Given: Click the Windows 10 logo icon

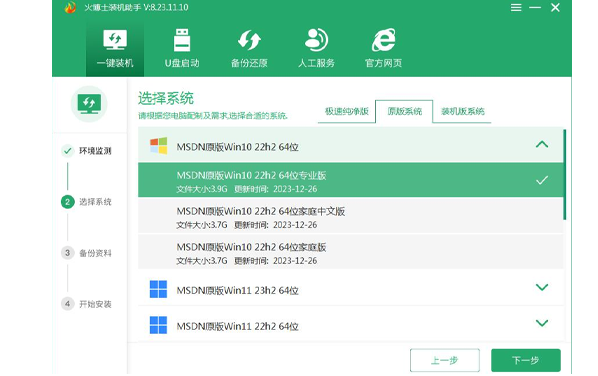Looking at the screenshot, I should coord(159,146).
